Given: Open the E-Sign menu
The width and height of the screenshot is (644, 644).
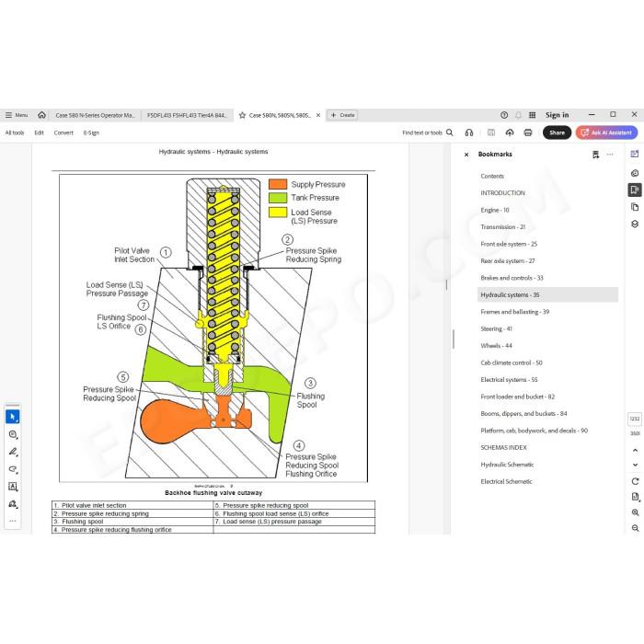Looking at the screenshot, I should 91,132.
